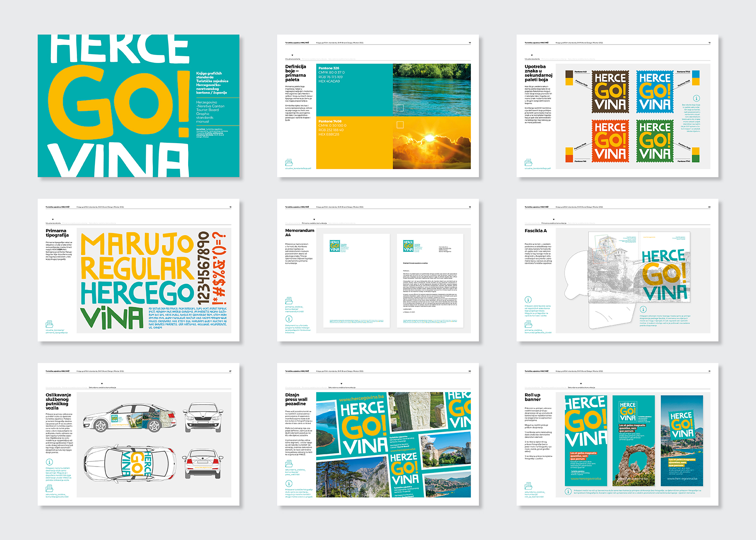Click the file icon on Definicija boje page
This screenshot has width=756, height=540.
point(289,162)
